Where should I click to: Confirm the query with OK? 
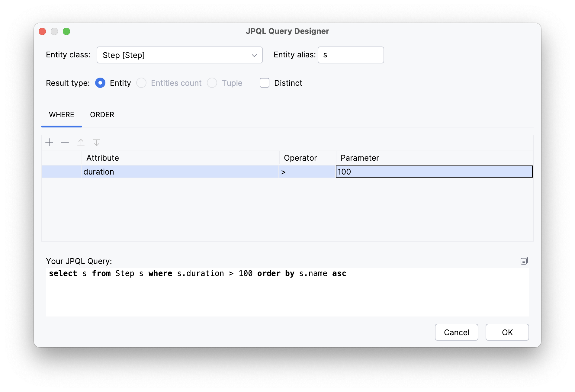[507, 332]
